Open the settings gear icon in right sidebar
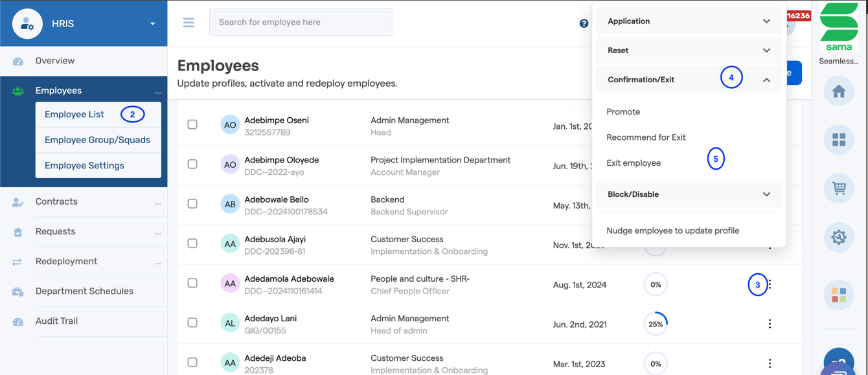The image size is (868, 375). pos(839,237)
